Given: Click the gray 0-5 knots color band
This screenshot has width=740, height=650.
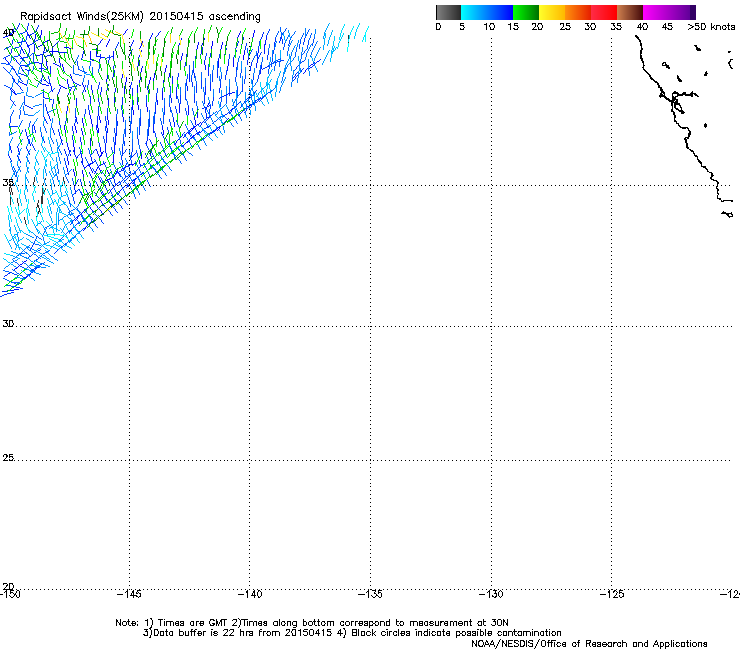Looking at the screenshot, I should (448, 12).
